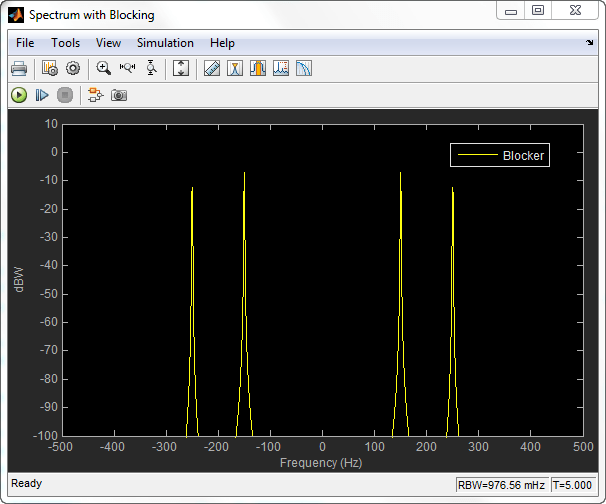This screenshot has width=606, height=504.
Task: Click the T=5.000 status field
Action: tap(573, 485)
